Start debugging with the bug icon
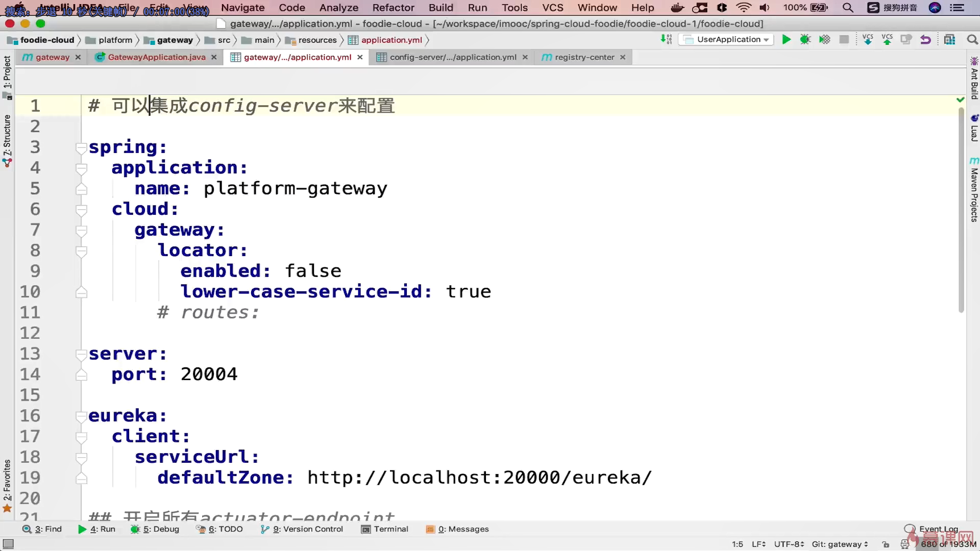 tap(805, 39)
